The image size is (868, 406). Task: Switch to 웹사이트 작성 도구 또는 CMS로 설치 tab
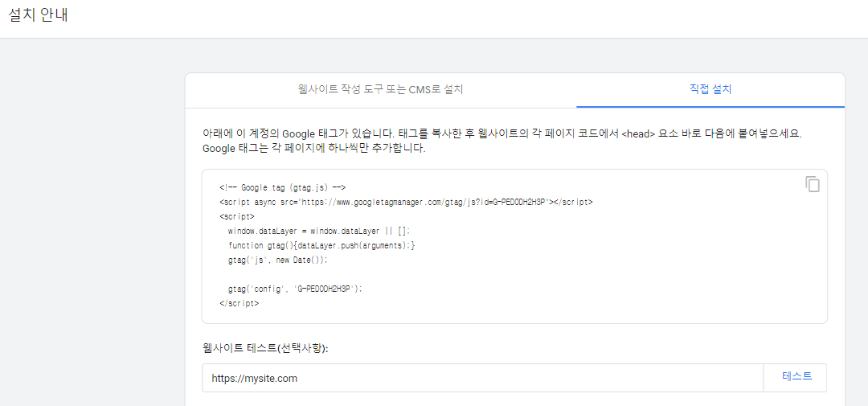[x=380, y=90]
